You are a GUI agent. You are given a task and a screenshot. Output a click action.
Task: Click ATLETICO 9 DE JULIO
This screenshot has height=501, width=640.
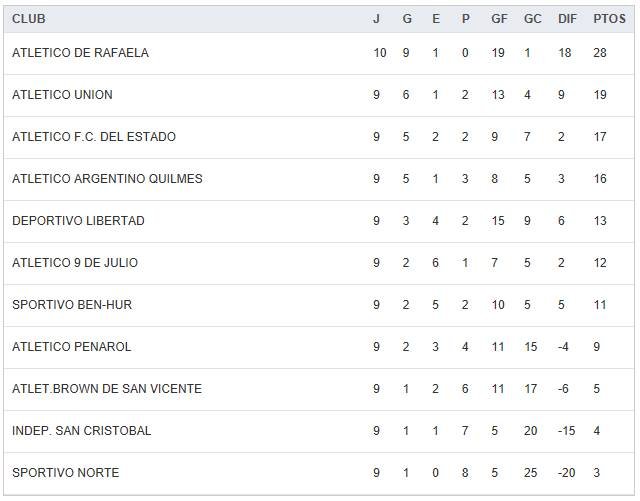[75, 263]
